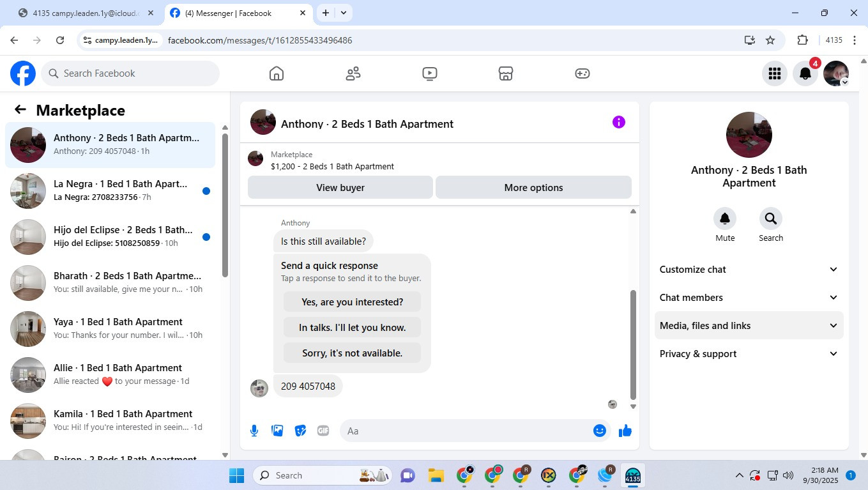This screenshot has height=490, width=868.
Task: Open the Facebook Home icon
Action: [277, 73]
